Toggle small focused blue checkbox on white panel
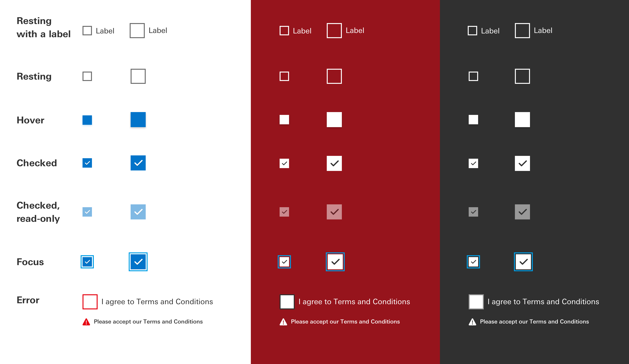This screenshot has height=364, width=629. pos(87,262)
